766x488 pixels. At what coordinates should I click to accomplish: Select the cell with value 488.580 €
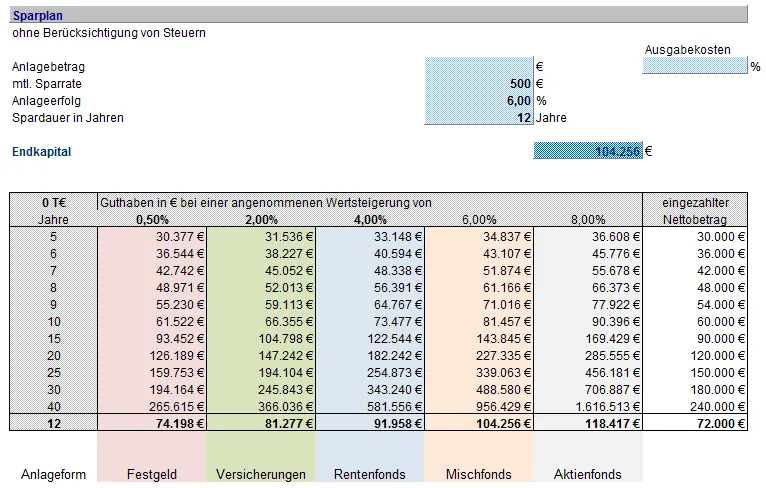[479, 390]
